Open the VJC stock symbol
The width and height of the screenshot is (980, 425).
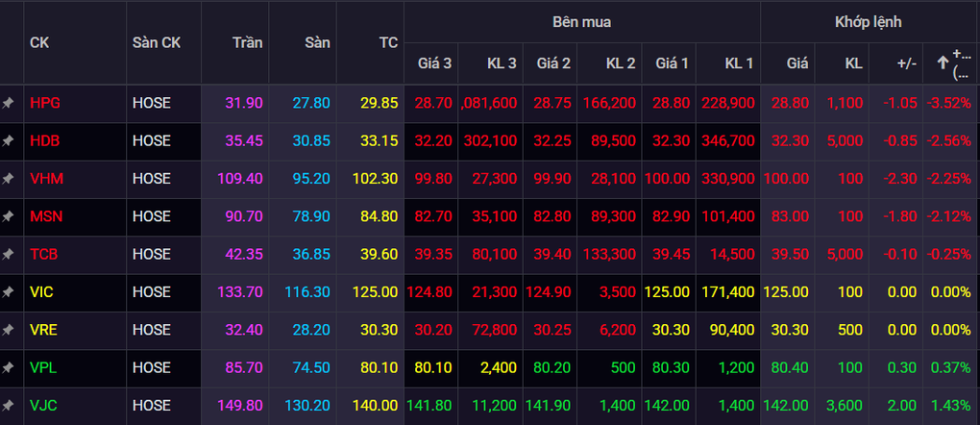pos(43,406)
